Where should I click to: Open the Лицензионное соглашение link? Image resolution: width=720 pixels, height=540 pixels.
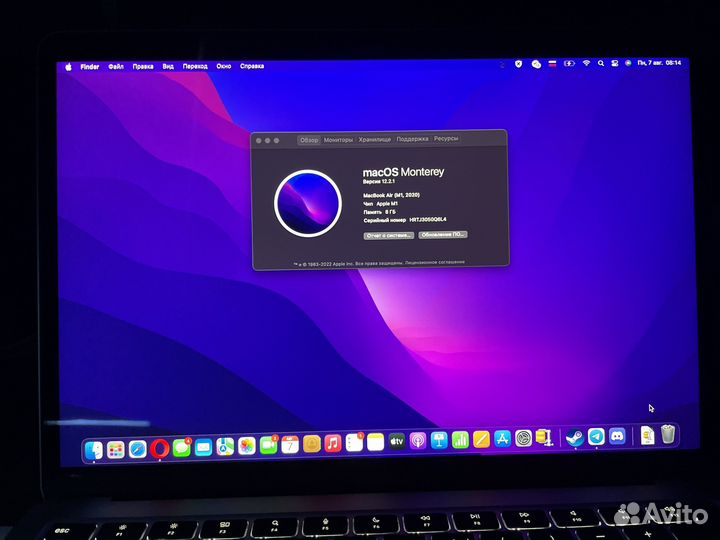[435, 262]
